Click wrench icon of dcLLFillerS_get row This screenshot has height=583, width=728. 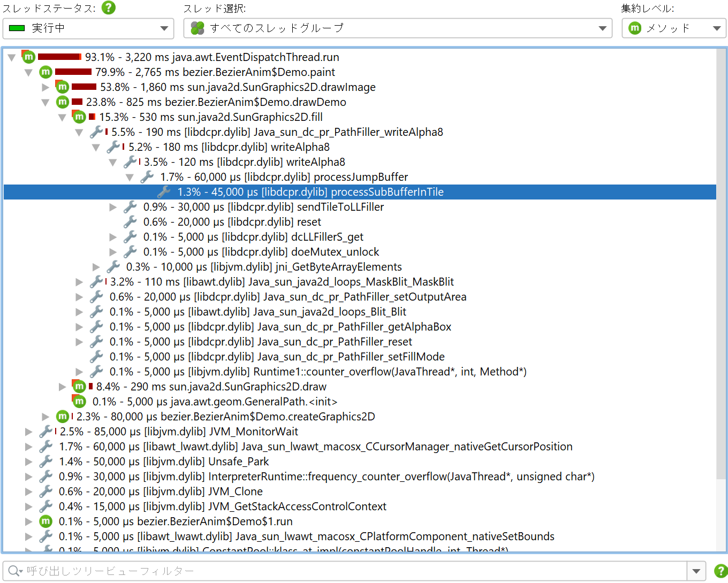(130, 236)
